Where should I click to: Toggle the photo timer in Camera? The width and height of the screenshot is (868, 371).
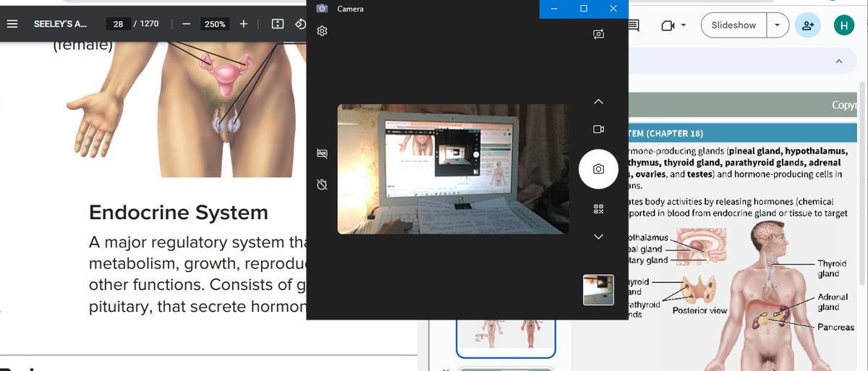[323, 184]
